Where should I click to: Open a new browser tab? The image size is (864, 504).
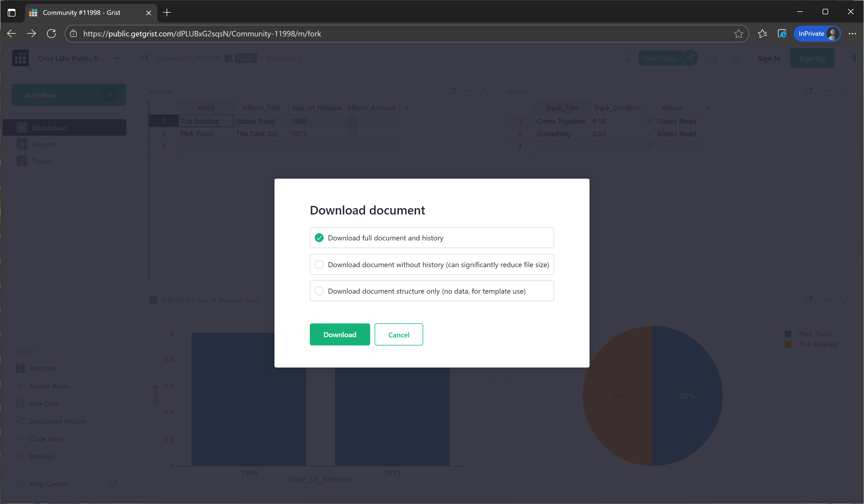point(167,13)
